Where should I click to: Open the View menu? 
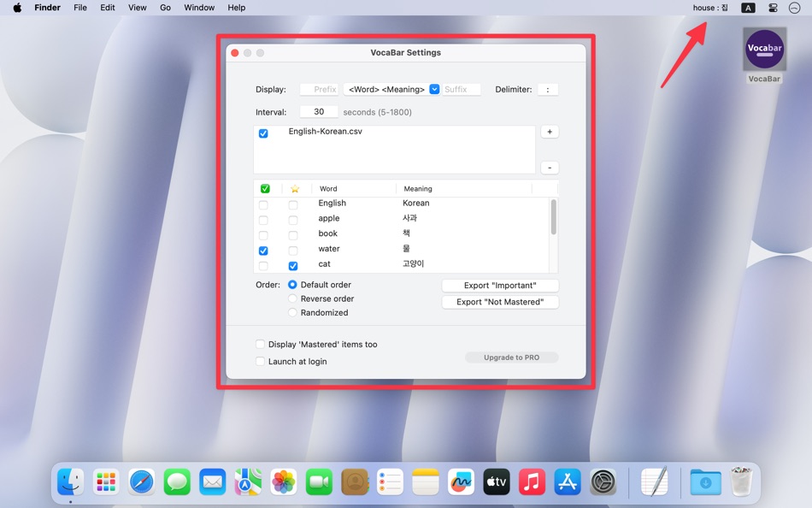coord(138,8)
